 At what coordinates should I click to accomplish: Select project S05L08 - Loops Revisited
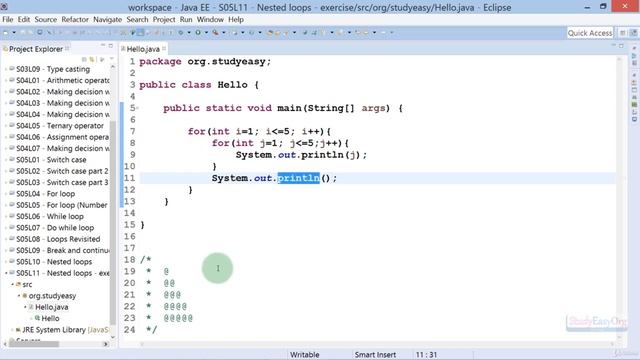(58, 239)
